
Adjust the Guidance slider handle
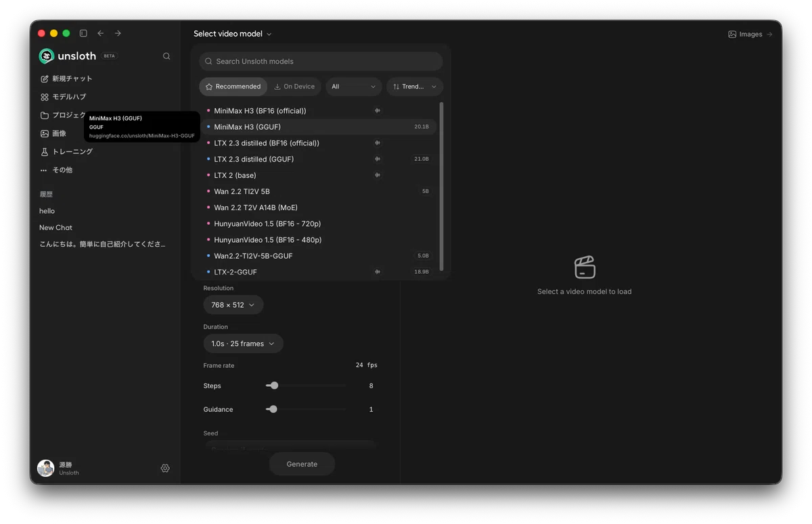[273, 409]
